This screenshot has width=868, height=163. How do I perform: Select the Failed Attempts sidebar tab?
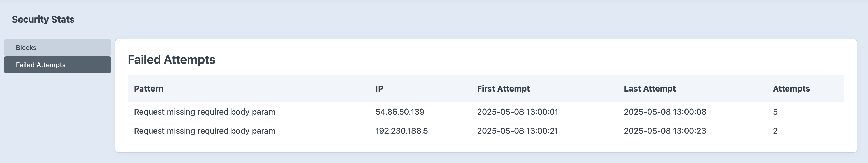(x=57, y=65)
